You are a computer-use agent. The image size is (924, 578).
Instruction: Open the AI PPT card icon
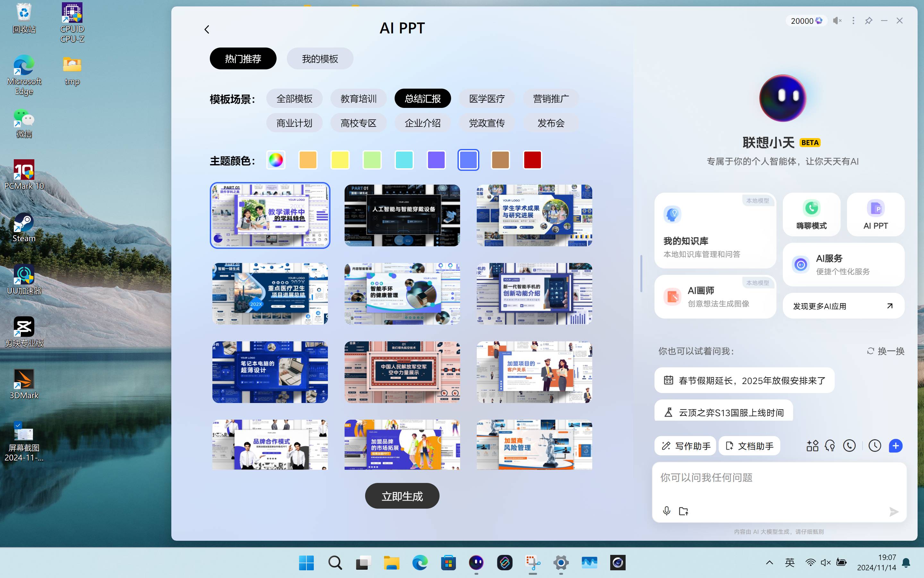coord(876,215)
